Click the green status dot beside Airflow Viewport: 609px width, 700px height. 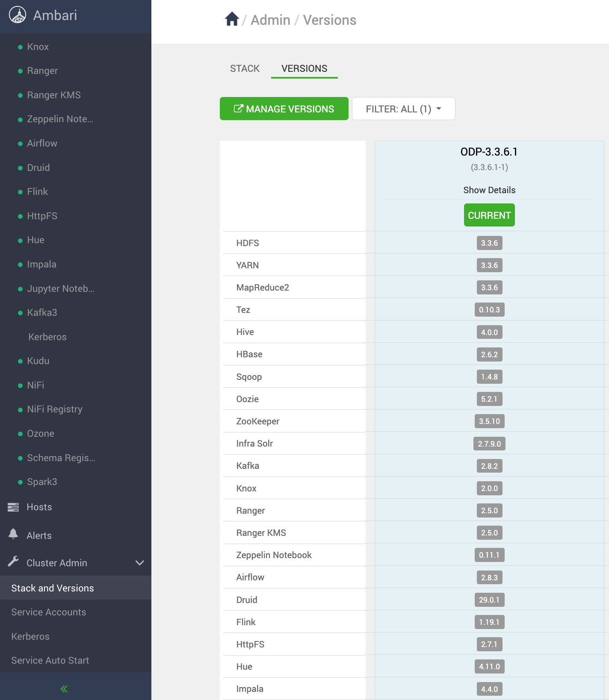pos(20,144)
